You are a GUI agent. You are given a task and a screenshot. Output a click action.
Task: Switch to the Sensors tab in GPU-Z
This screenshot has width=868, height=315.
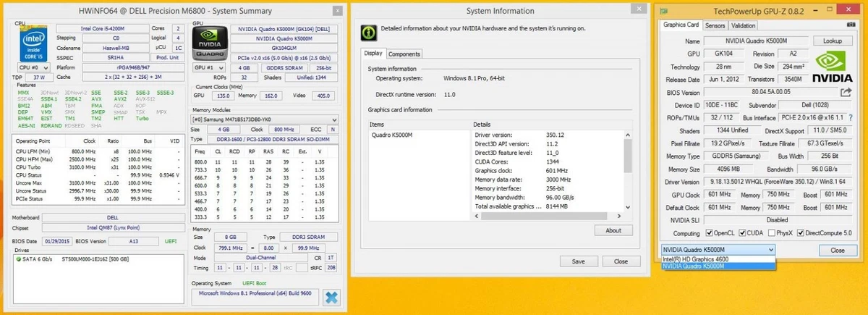(x=715, y=25)
